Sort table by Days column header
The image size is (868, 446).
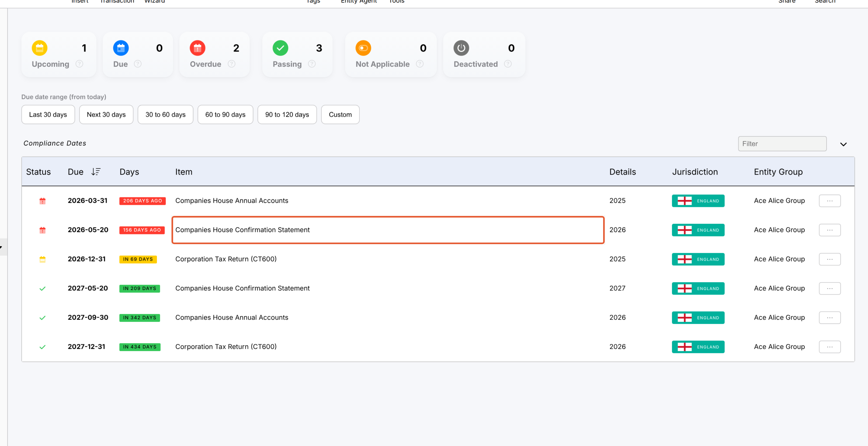[129, 172]
